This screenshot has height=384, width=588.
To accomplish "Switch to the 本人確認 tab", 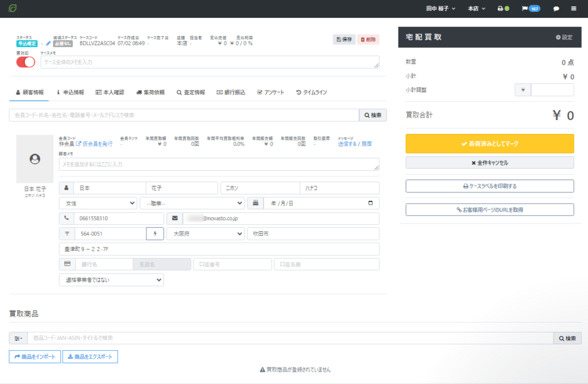I will 110,93.
